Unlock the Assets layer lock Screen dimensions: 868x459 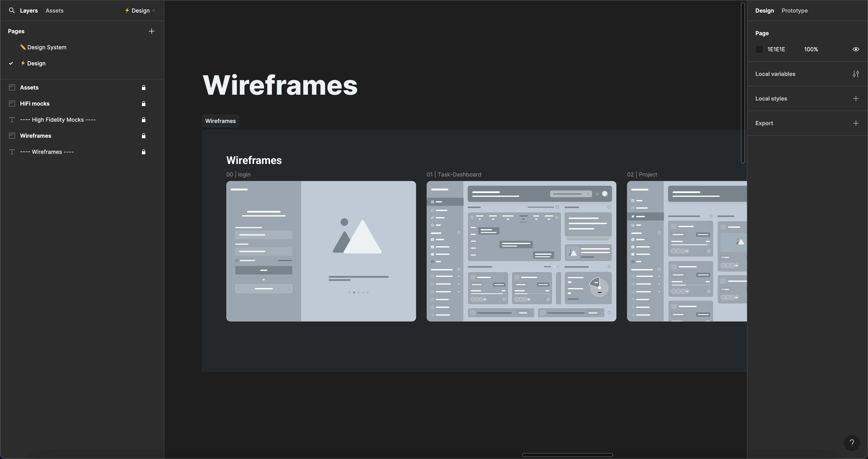(144, 88)
